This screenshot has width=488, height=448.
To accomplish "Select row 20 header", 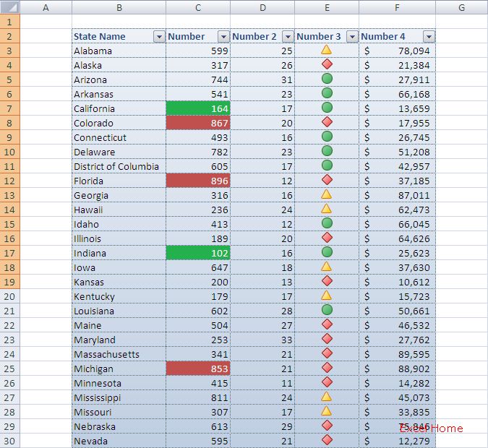I will click(x=10, y=296).
